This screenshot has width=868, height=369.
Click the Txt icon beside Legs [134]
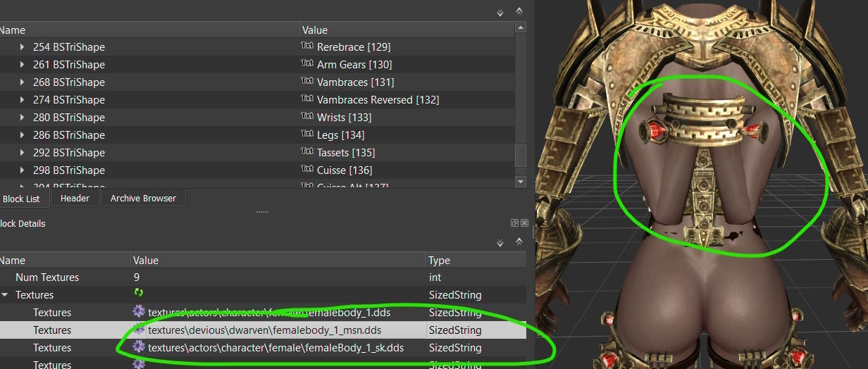[307, 135]
